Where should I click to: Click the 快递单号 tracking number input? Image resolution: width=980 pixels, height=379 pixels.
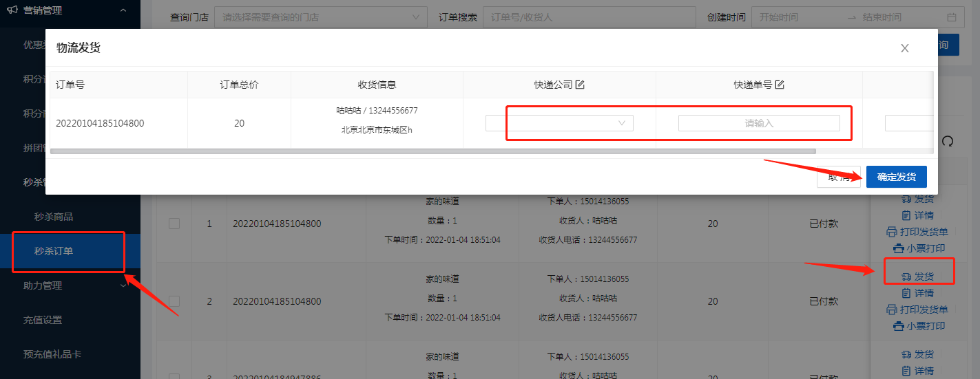pyautogui.click(x=758, y=123)
